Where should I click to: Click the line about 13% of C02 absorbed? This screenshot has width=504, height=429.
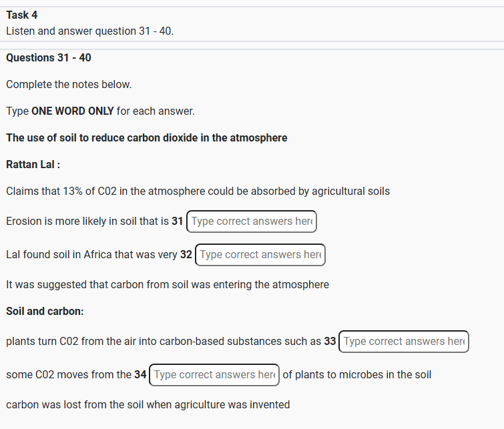(x=198, y=191)
